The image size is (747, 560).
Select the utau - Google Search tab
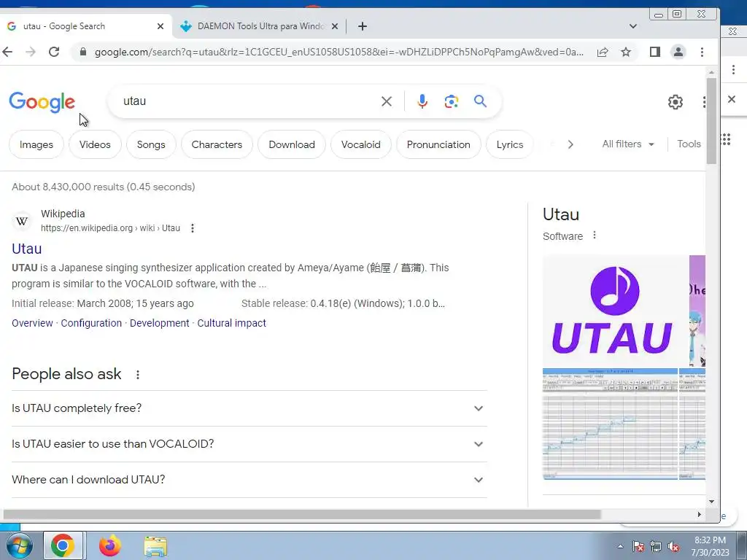85,26
